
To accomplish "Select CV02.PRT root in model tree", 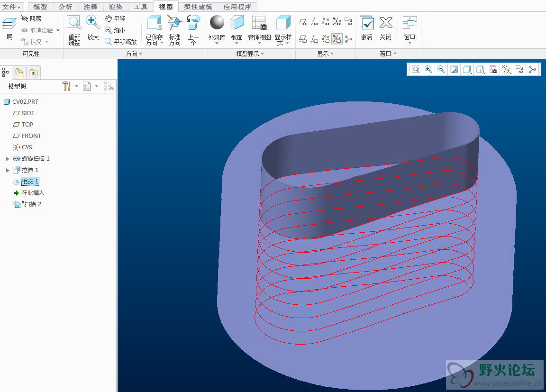I will [x=21, y=101].
